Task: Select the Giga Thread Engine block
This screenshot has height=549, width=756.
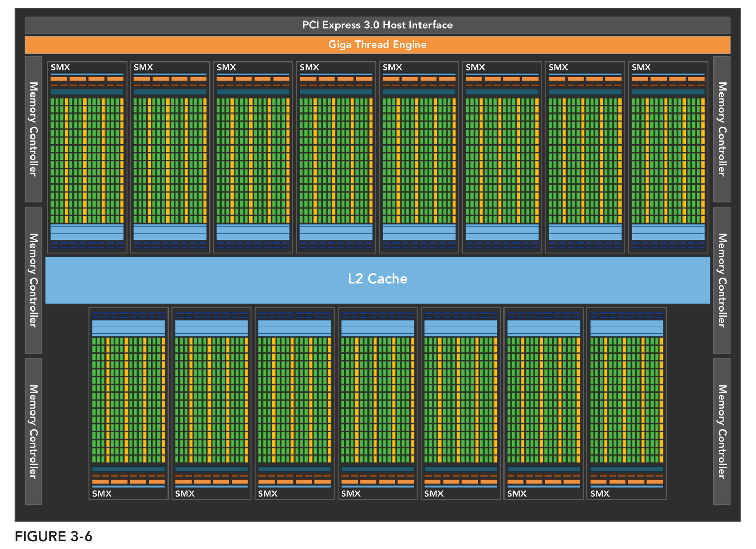Action: click(378, 45)
